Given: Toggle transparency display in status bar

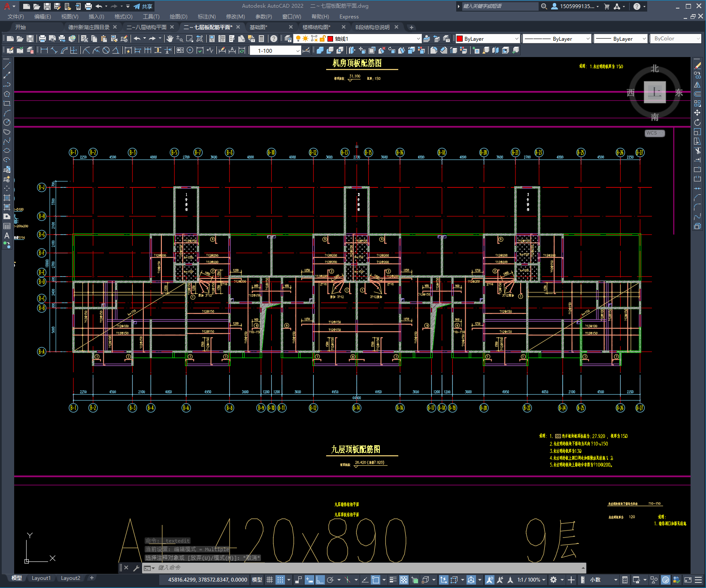Looking at the screenshot, I should [404, 580].
